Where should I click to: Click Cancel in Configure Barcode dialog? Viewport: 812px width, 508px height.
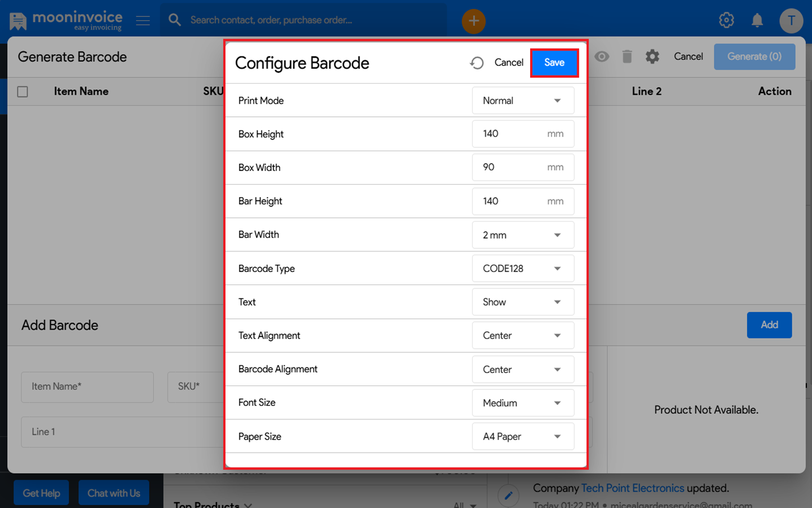(509, 63)
